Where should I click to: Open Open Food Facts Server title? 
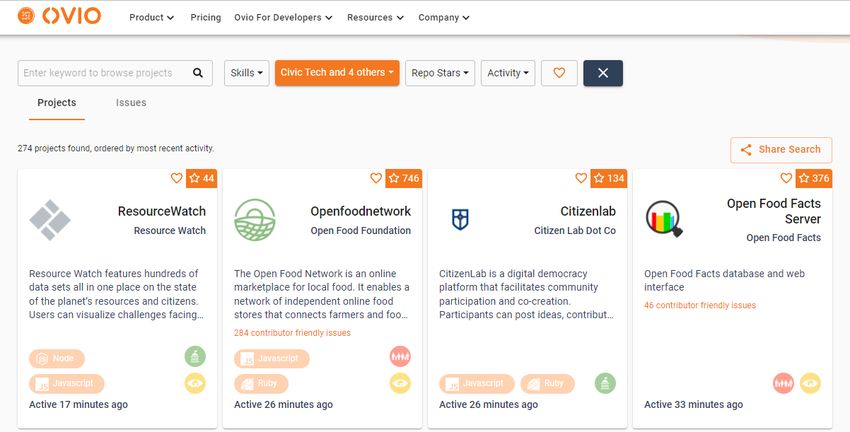[774, 211]
